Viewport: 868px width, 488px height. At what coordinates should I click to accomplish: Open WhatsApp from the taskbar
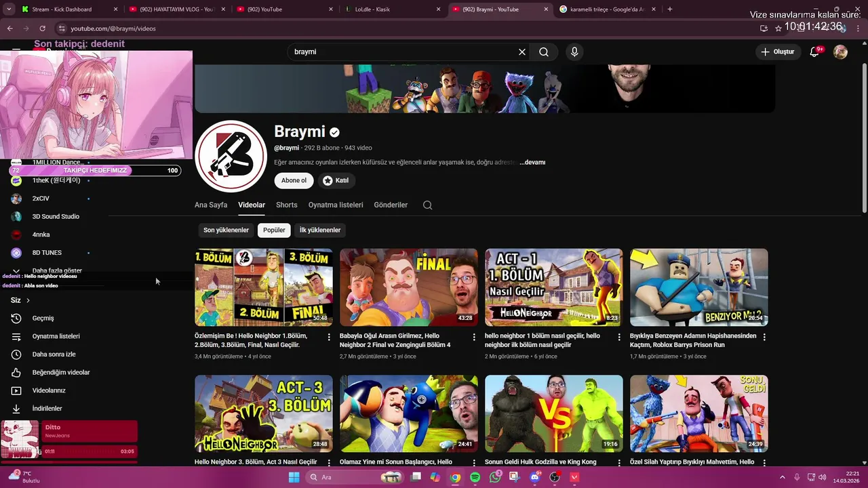495,477
